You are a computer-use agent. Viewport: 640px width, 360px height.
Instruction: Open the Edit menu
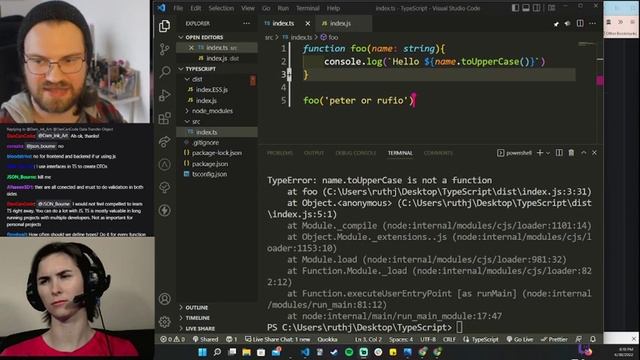pos(196,8)
